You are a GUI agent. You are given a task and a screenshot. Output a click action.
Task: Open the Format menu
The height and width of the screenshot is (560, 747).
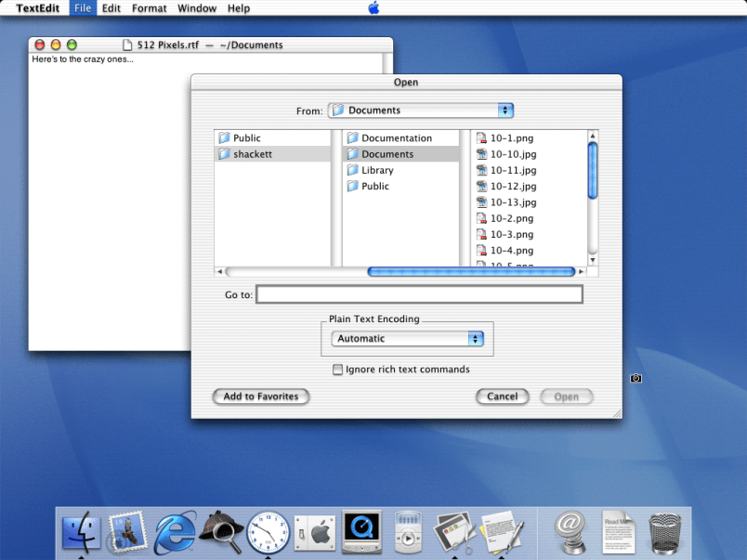point(149,8)
